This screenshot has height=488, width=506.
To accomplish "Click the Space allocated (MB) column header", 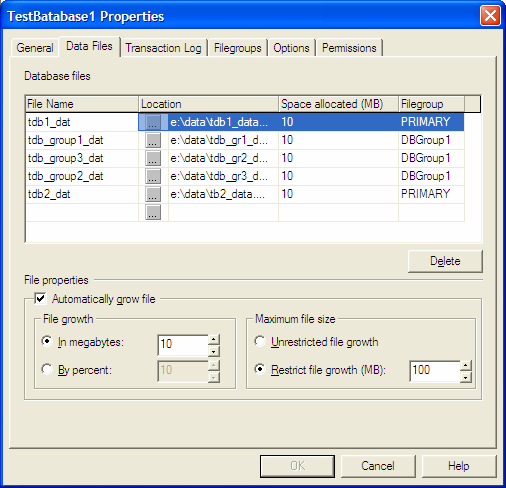I will [339, 104].
